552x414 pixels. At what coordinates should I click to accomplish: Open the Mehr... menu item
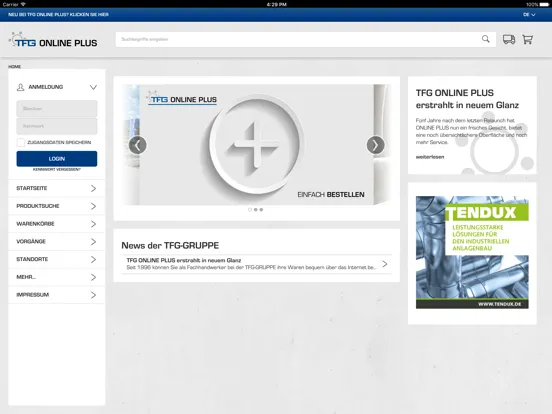56,277
